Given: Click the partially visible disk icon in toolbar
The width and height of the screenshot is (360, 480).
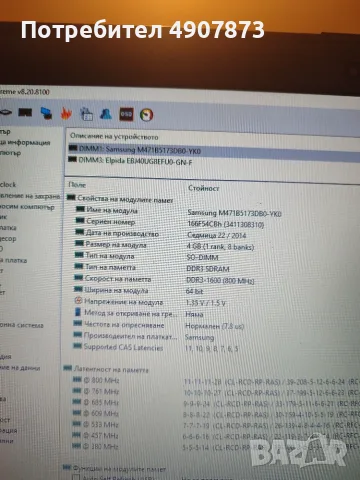Looking at the screenshot, I should coord(6,112).
